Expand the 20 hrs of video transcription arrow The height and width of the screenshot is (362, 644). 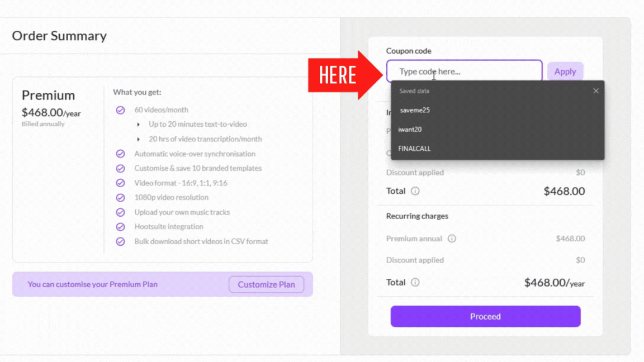point(139,139)
